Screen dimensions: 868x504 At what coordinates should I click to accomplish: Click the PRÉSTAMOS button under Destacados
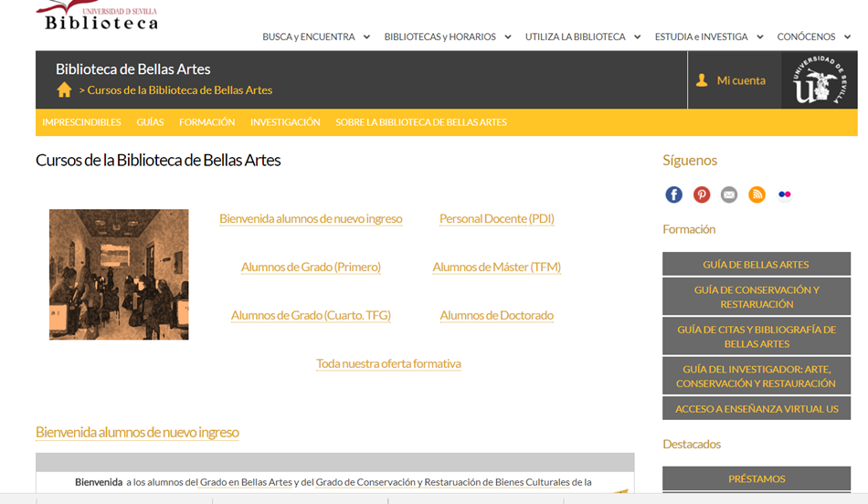pos(757,478)
